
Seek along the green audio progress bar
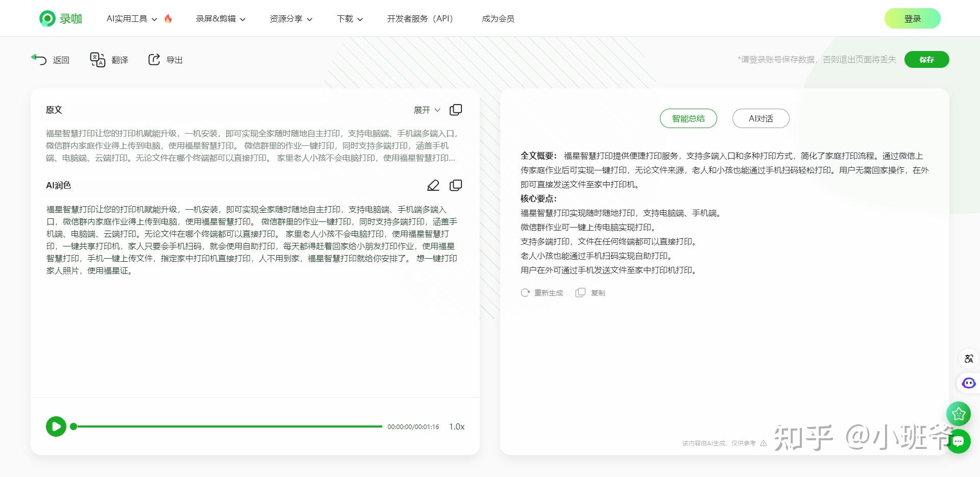(x=228, y=426)
